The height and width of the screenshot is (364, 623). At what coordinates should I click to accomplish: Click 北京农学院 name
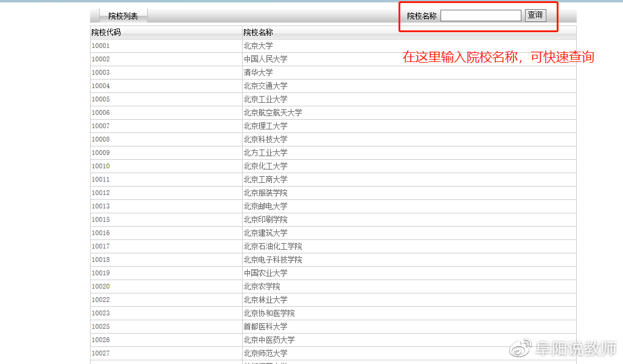pyautogui.click(x=262, y=287)
